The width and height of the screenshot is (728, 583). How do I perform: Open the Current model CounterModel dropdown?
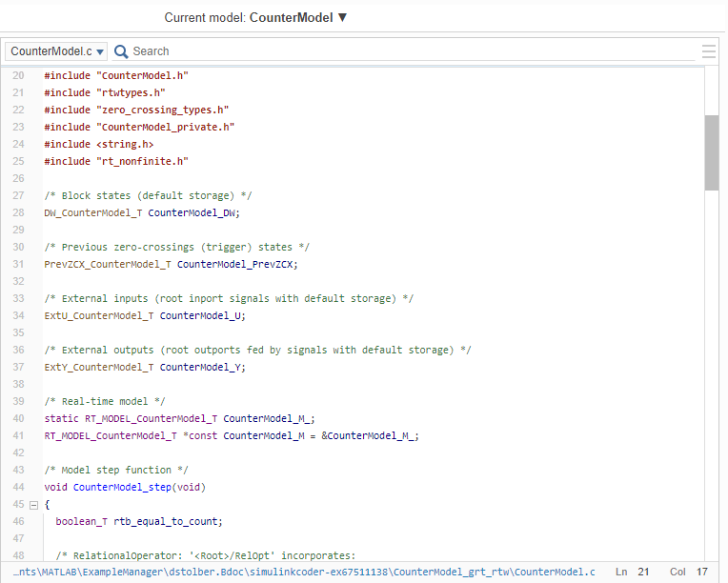(x=256, y=17)
